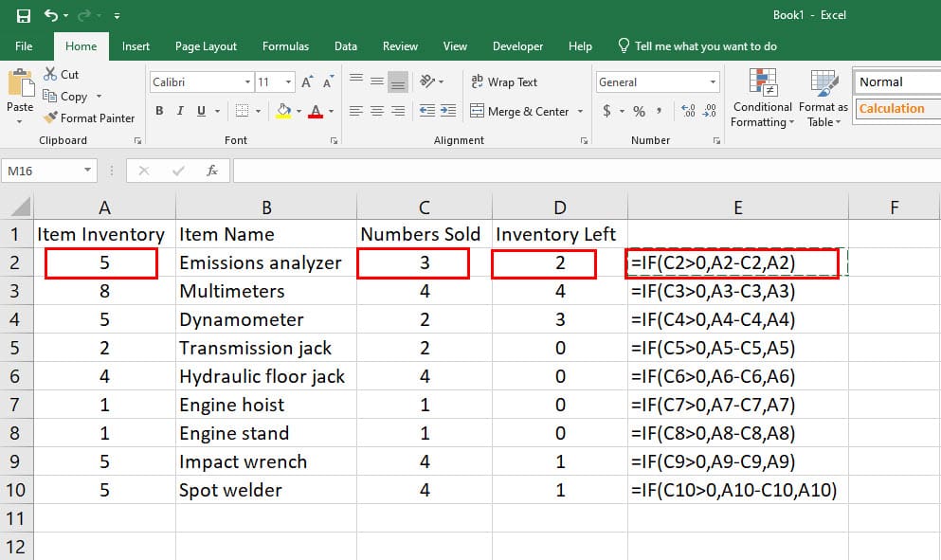Apply cell borders icon
The image size is (941, 560).
tap(242, 111)
